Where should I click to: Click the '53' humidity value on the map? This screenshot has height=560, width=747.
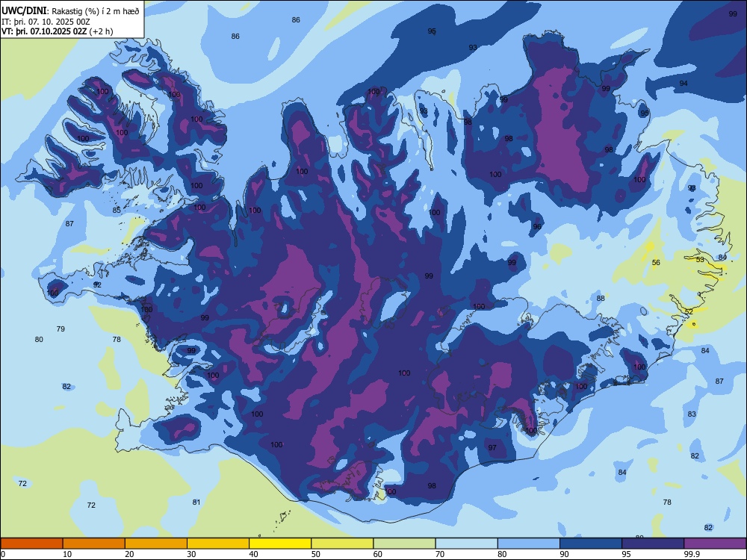pos(700,260)
